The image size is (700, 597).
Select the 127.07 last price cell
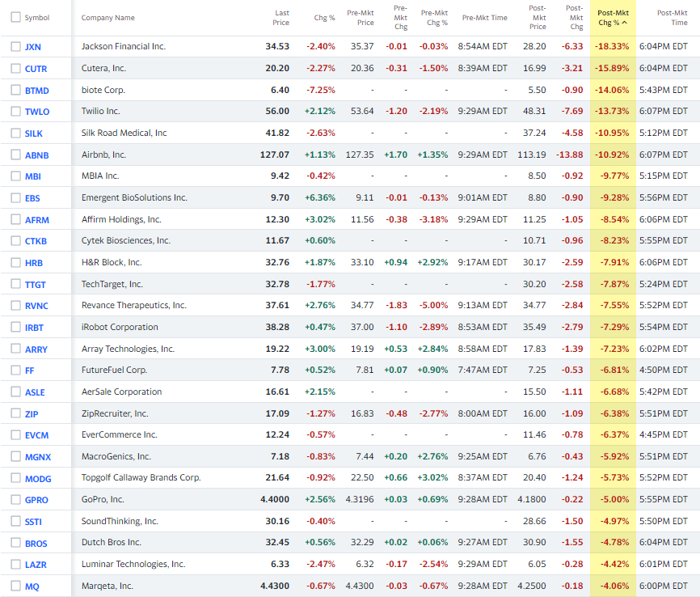click(275, 155)
